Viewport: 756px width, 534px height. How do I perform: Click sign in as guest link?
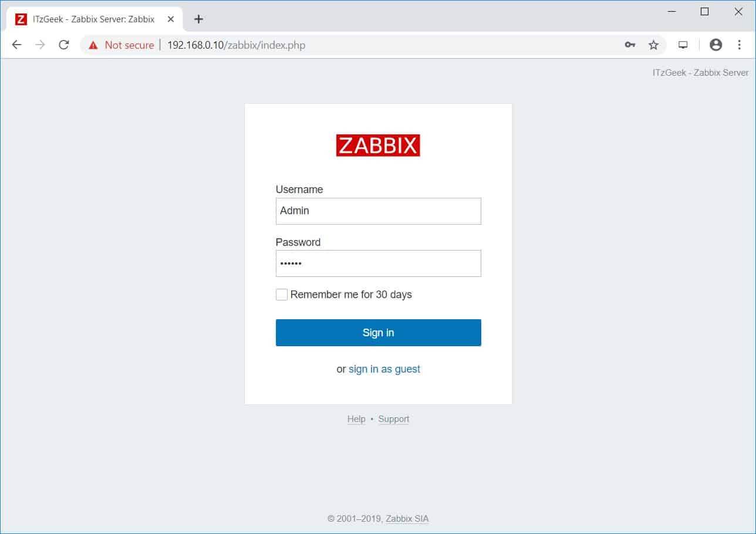tap(384, 369)
